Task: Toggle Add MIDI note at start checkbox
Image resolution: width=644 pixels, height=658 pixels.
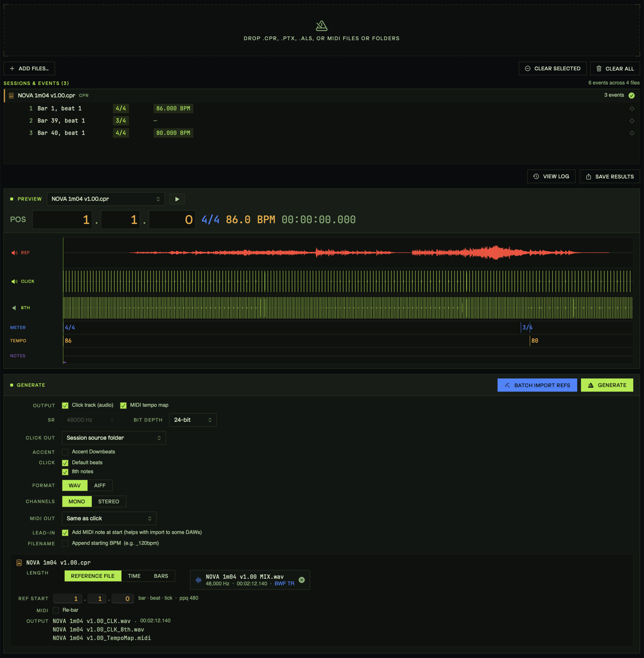Action: tap(65, 533)
